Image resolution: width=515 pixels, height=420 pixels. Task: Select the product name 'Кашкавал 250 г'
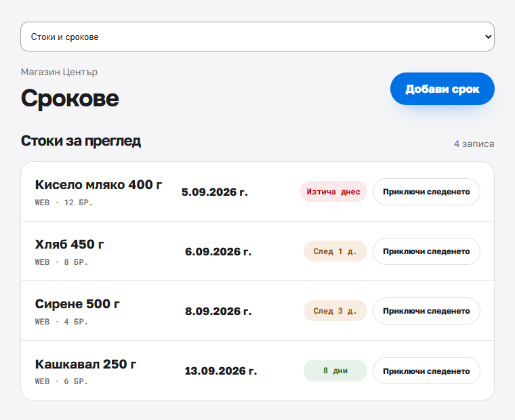pyautogui.click(x=85, y=364)
